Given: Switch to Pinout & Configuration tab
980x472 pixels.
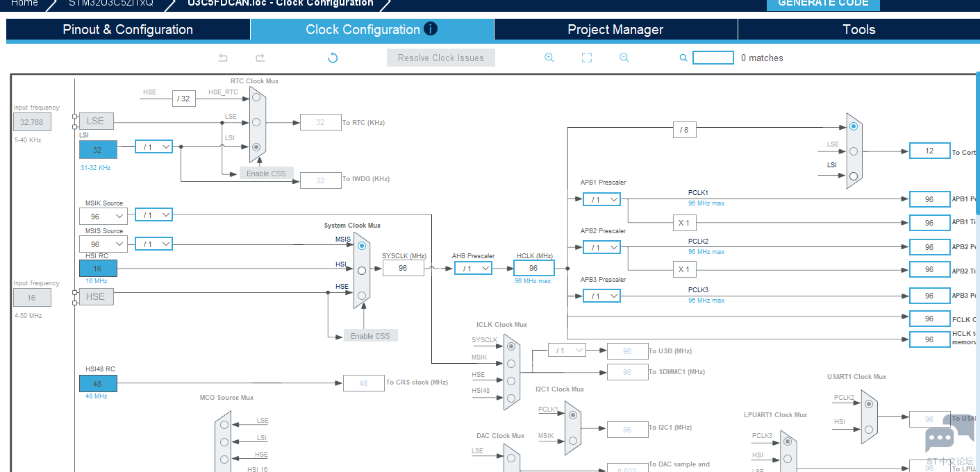Looking at the screenshot, I should click(x=128, y=29).
